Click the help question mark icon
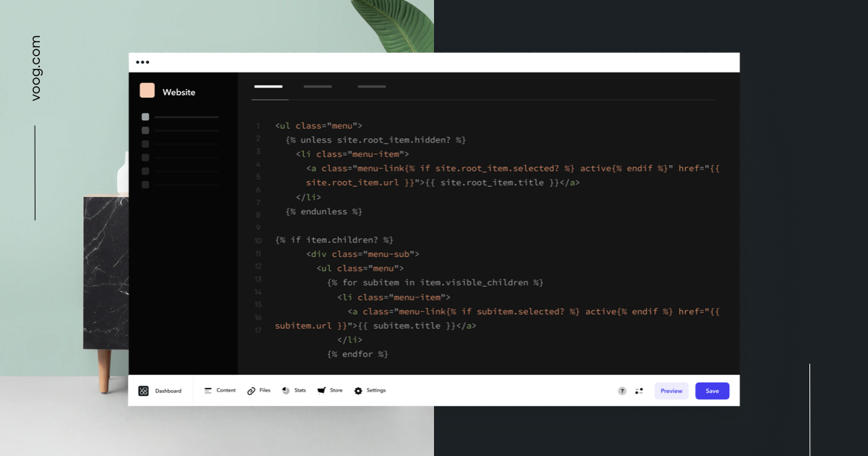Screen dimensions: 868x456 click(621, 390)
